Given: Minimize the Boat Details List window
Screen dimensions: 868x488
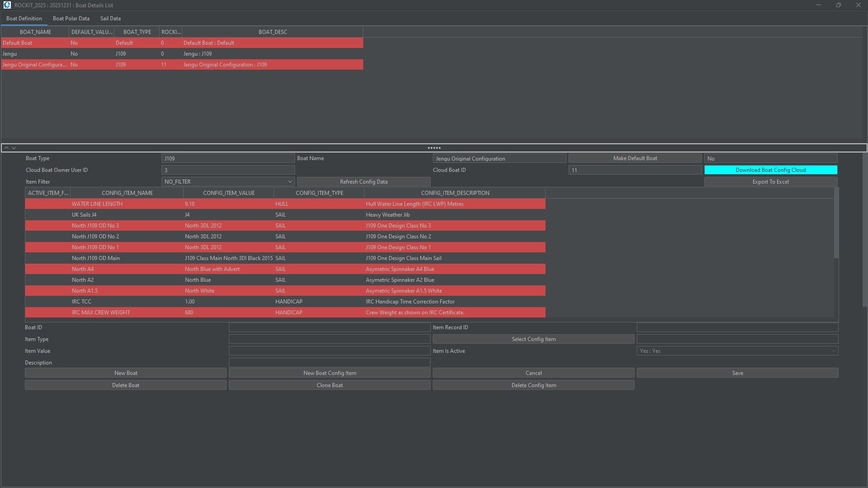Looking at the screenshot, I should tap(818, 5).
